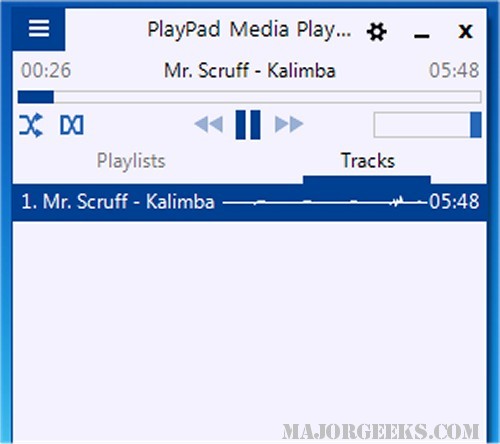Minimize the PlayPad window
The width and height of the screenshot is (500, 444).
pyautogui.click(x=421, y=36)
